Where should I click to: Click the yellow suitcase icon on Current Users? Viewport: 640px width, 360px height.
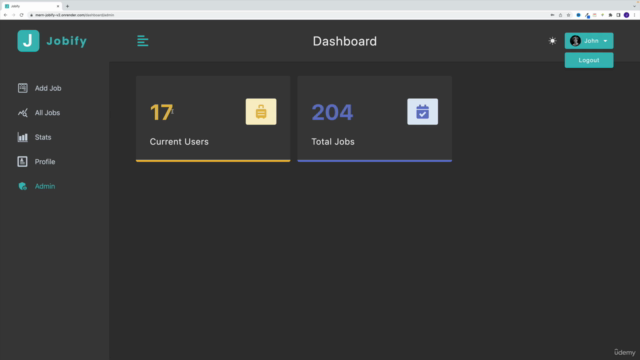[261, 111]
